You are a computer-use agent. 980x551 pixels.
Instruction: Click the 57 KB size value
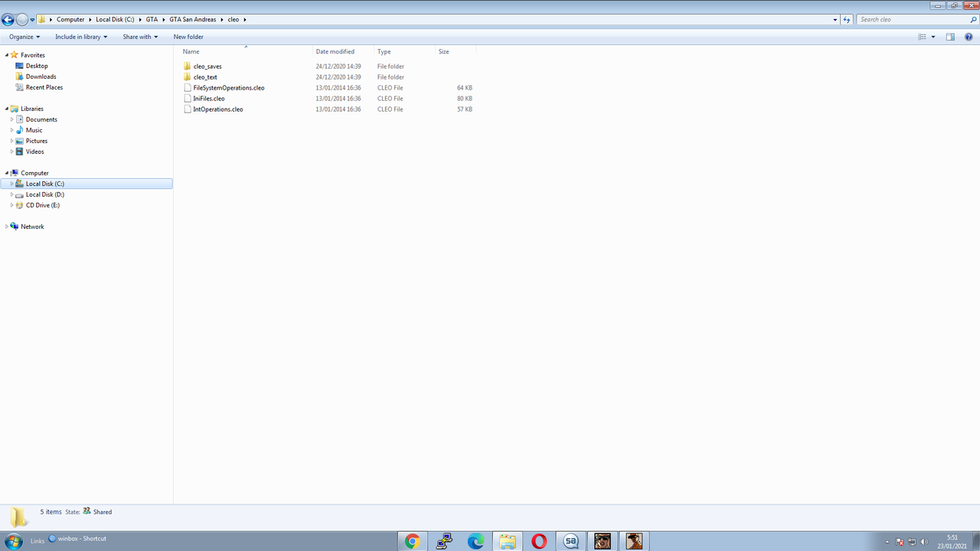click(464, 109)
